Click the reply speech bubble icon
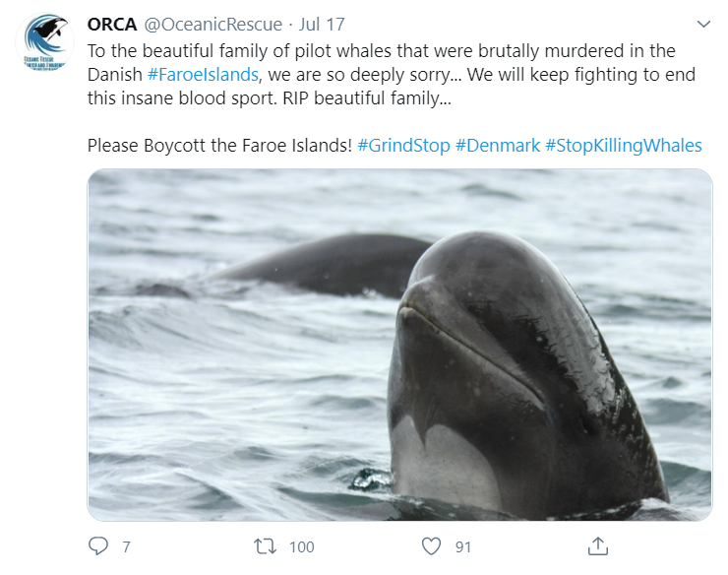Image resolution: width=728 pixels, height=575 pixels. tap(98, 545)
